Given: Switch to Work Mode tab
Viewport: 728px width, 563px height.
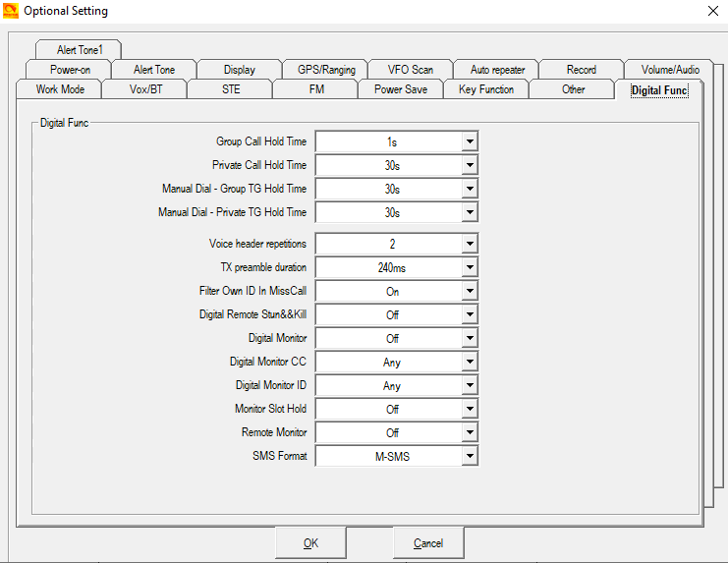Looking at the screenshot, I should 60,89.
